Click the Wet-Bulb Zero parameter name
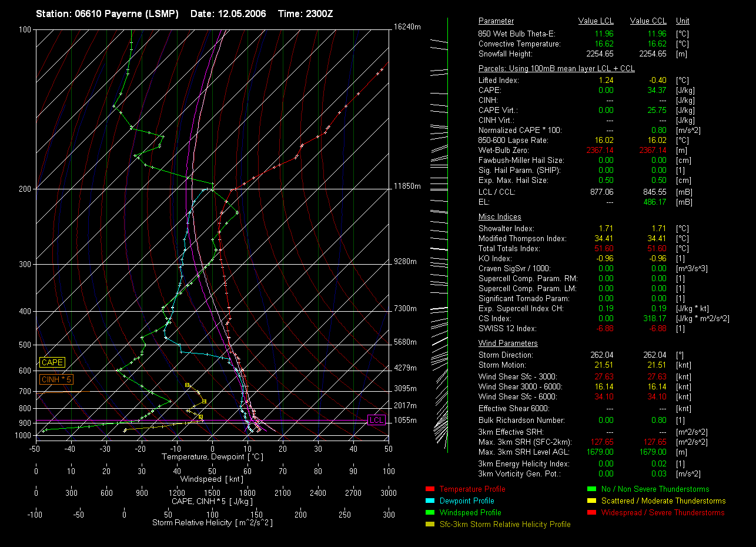 click(x=503, y=150)
